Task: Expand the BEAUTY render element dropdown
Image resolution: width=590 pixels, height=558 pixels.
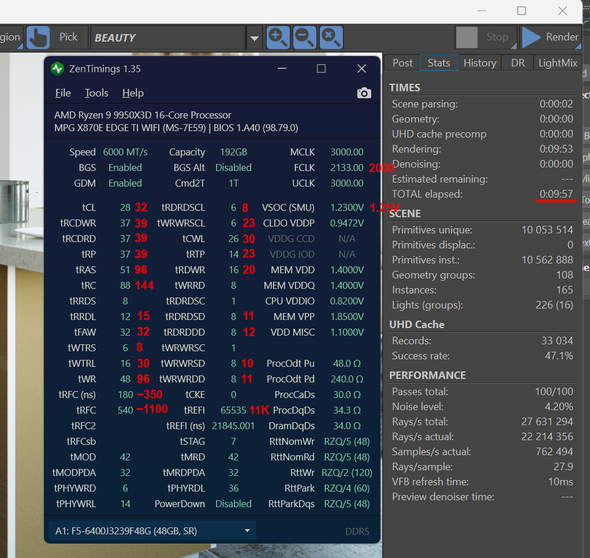Action: (254, 38)
